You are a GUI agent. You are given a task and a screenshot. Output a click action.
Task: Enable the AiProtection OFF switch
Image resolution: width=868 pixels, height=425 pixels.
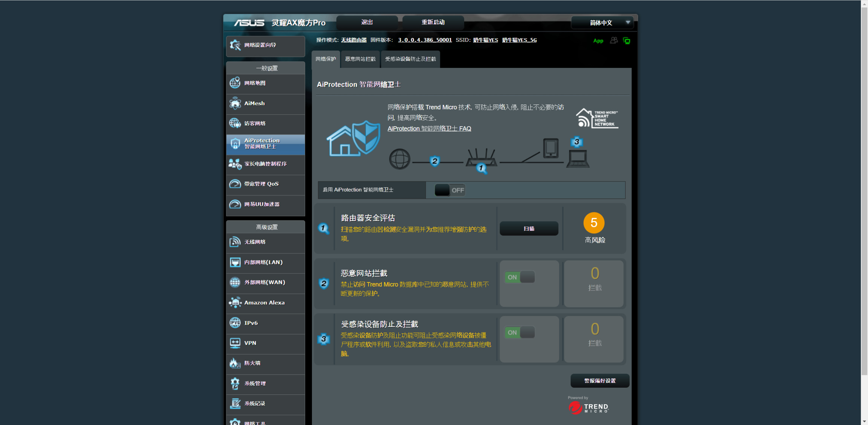[450, 190]
